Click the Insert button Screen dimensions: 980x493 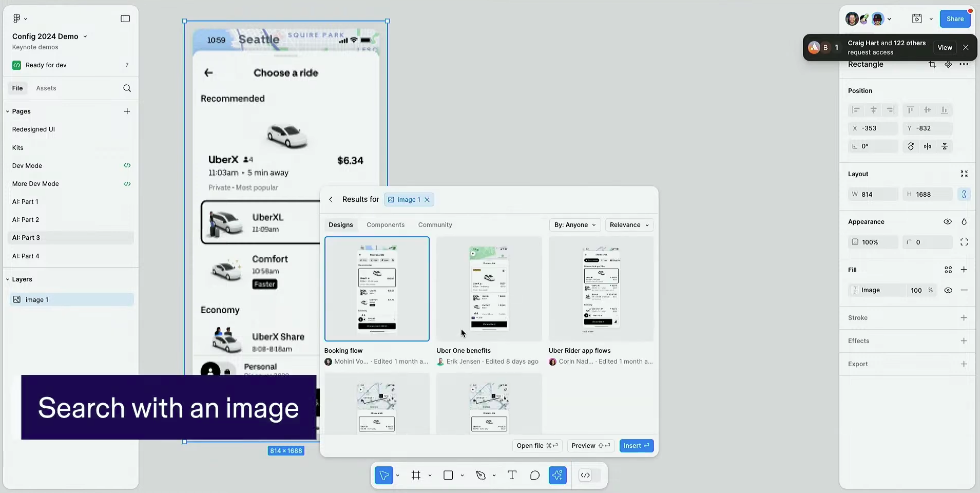(x=637, y=446)
